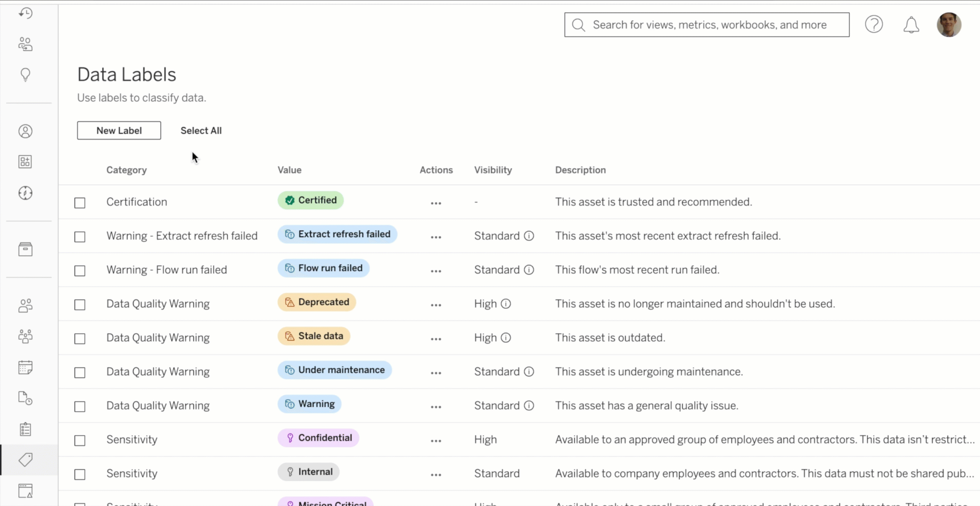
Task: Click New Label button to create label
Action: [x=119, y=130]
